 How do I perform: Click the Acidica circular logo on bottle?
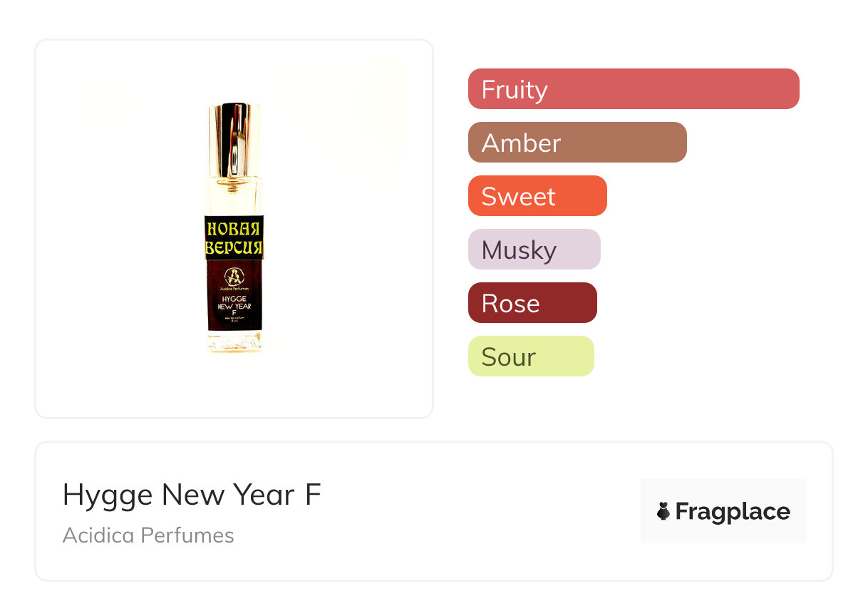tap(234, 276)
